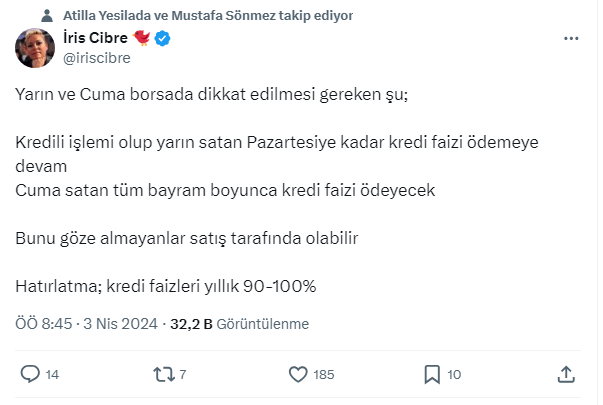View the 32,2 B Görüntülenme analytics

(240, 324)
